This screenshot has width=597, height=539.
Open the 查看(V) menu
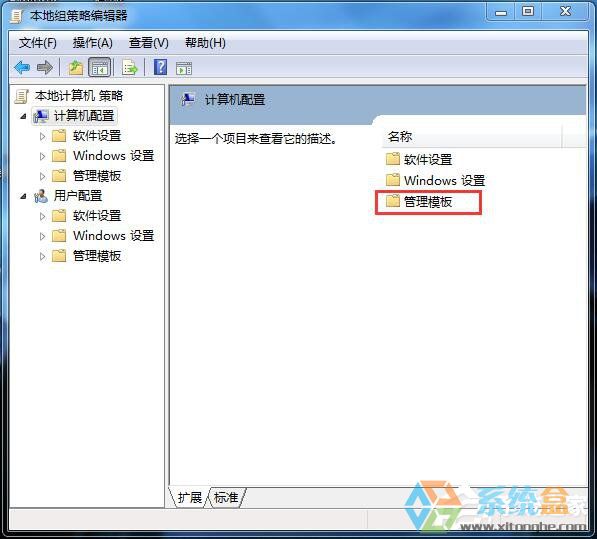148,43
